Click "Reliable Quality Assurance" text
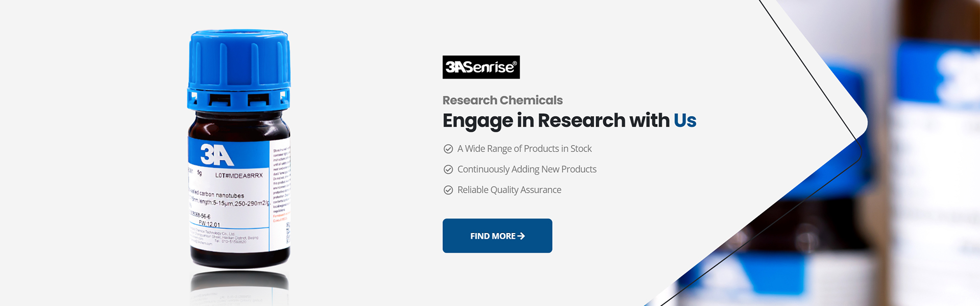Image resolution: width=980 pixels, height=306 pixels. 509,190
